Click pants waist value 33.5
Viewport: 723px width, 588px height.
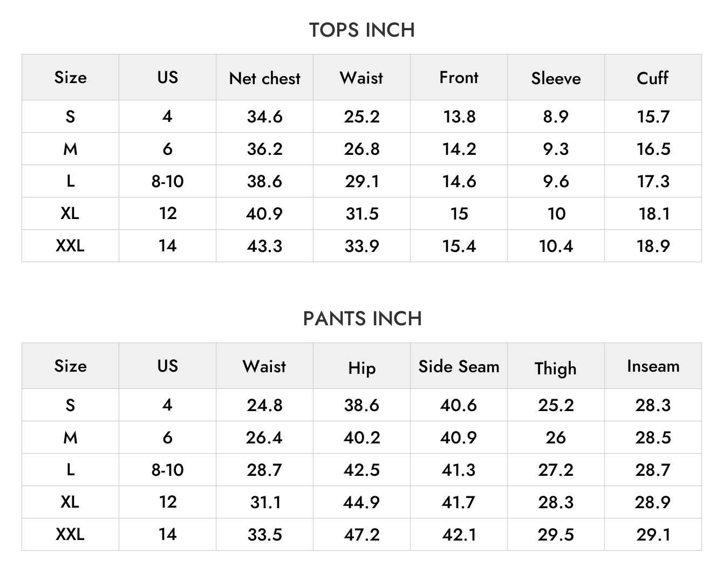click(264, 535)
